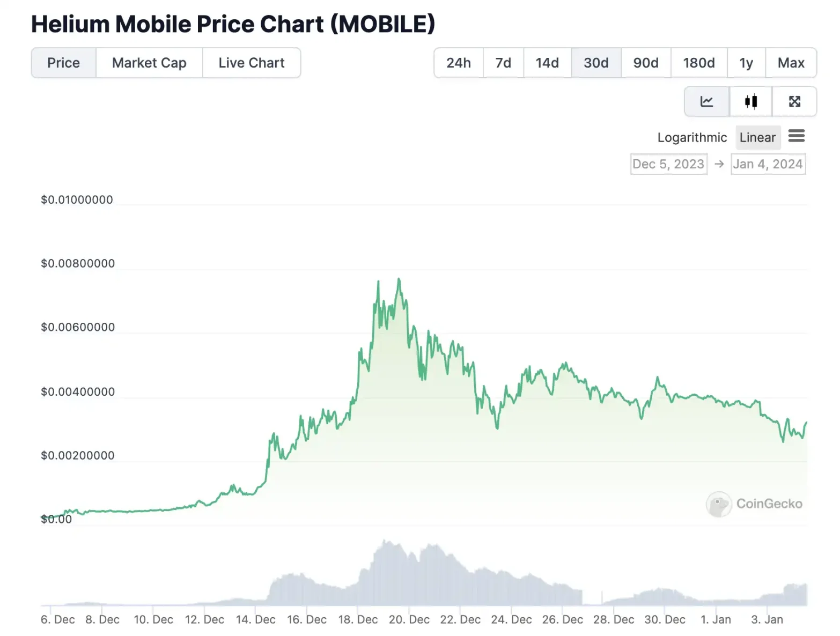Select the candlestick chart icon
Image resolution: width=840 pixels, height=636 pixels.
(750, 101)
